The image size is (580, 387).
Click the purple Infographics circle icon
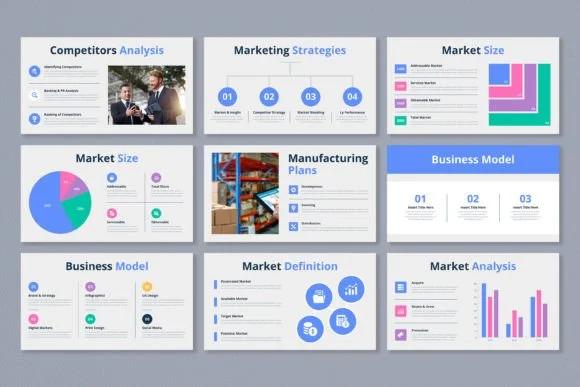90,287
